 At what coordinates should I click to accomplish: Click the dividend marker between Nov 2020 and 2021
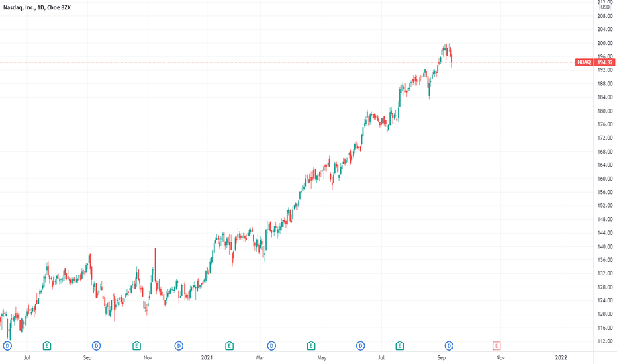pyautogui.click(x=179, y=346)
